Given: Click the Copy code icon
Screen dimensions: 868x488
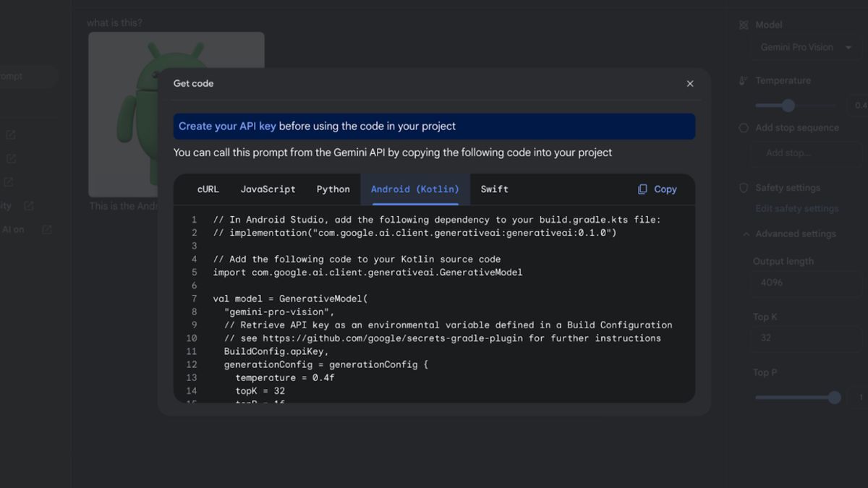Looking at the screenshot, I should 642,189.
